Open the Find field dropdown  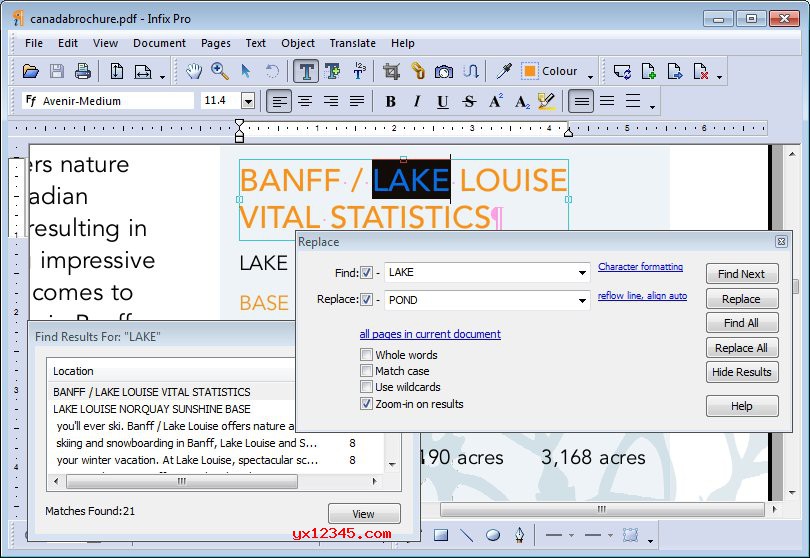582,273
